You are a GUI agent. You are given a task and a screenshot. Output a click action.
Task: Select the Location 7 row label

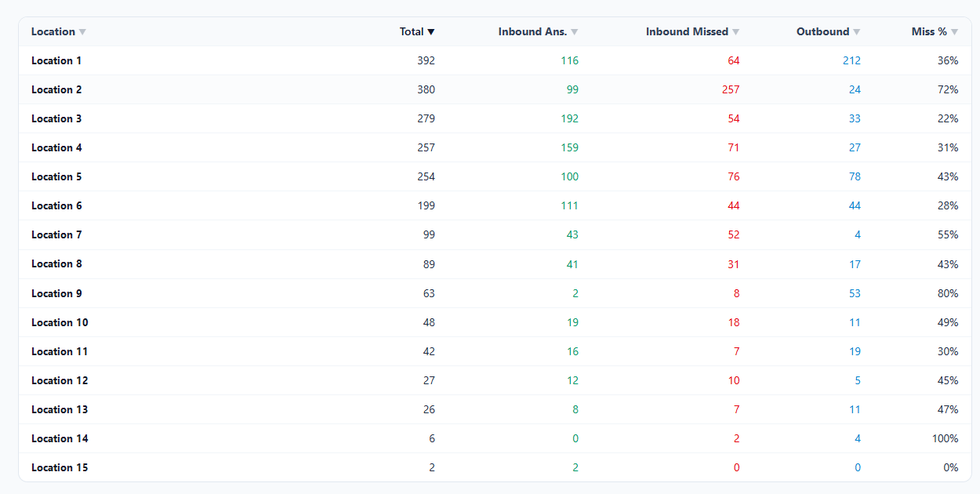(56, 234)
